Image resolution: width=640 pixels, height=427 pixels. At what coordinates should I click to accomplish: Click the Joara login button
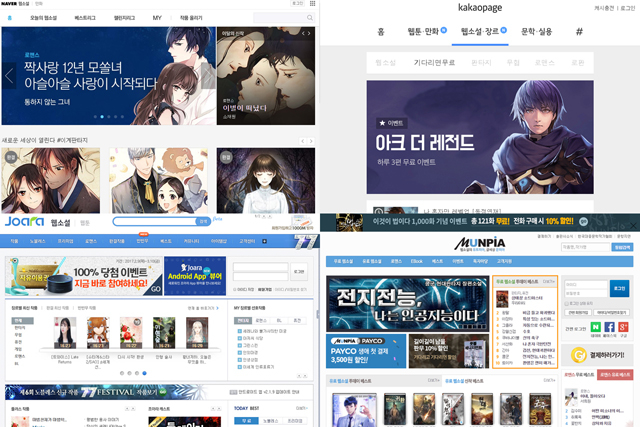299,272
